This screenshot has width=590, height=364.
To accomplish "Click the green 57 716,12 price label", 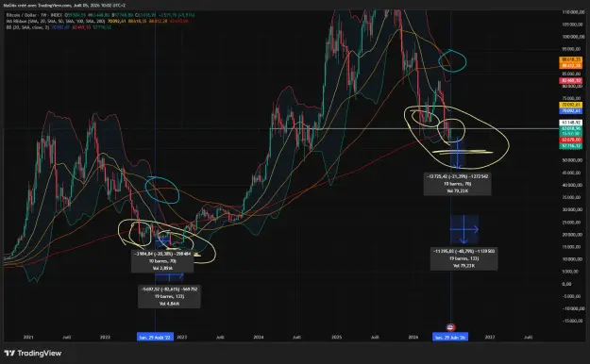I will coord(571,146).
